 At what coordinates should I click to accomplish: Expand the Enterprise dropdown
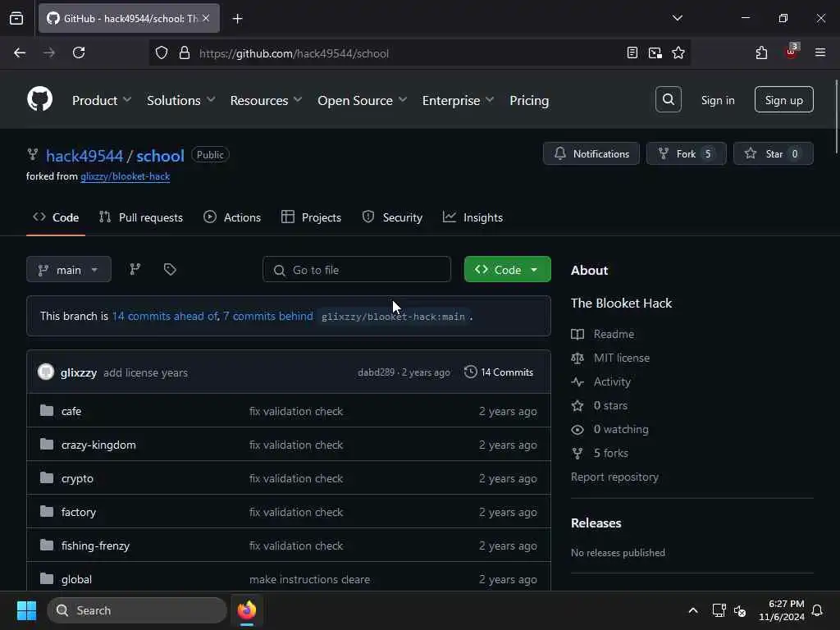pyautogui.click(x=458, y=100)
